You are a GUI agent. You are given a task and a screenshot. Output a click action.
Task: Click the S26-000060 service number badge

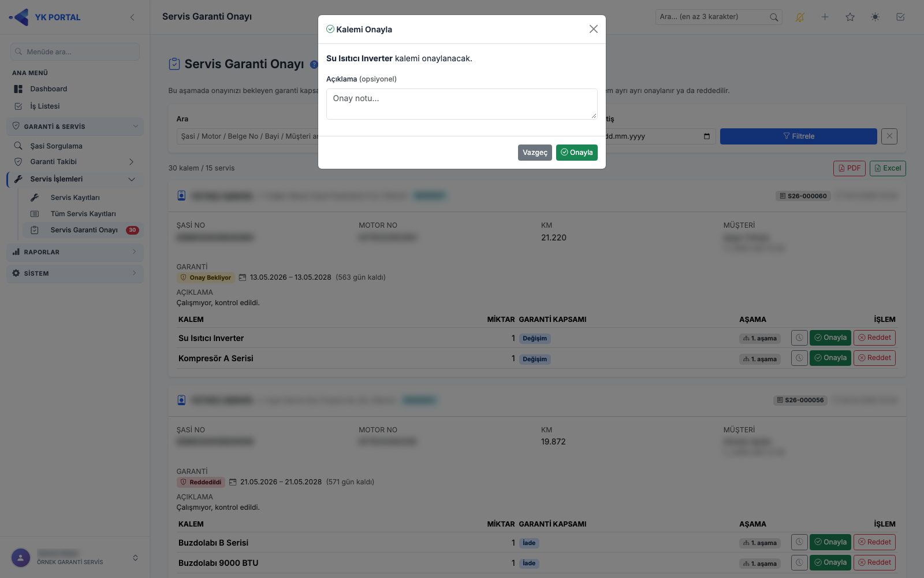pyautogui.click(x=803, y=196)
